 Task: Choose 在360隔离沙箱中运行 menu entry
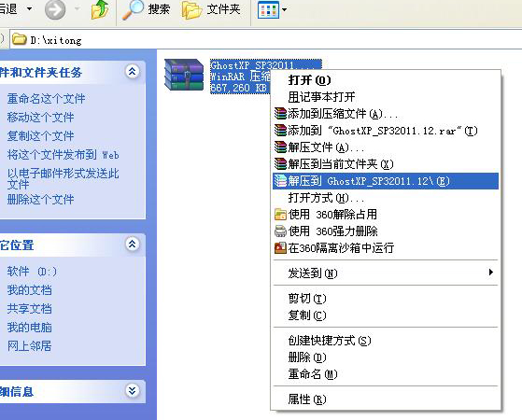tap(385, 248)
